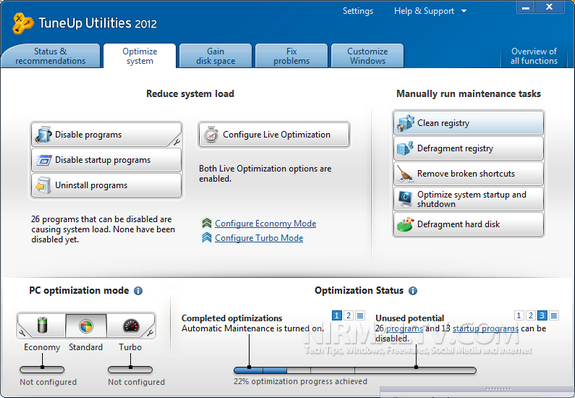
Task: Switch to Turbo optimization mode
Action: click(x=131, y=325)
